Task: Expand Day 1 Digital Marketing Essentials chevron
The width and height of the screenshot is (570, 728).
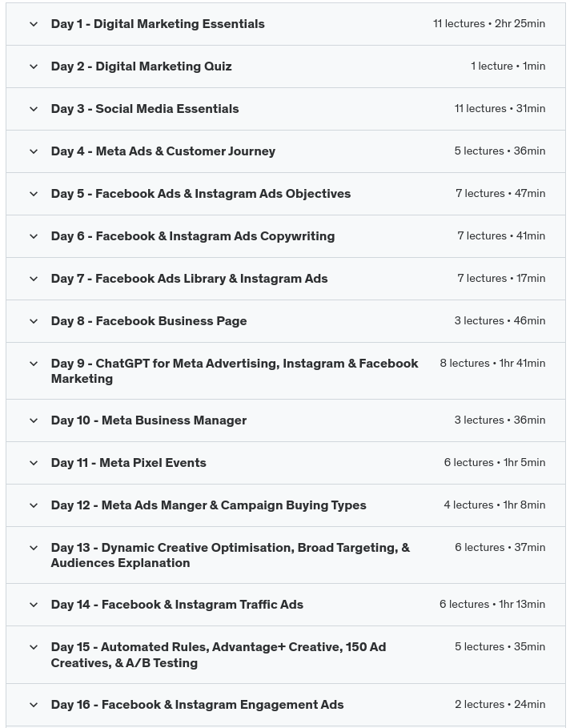Action: point(34,24)
